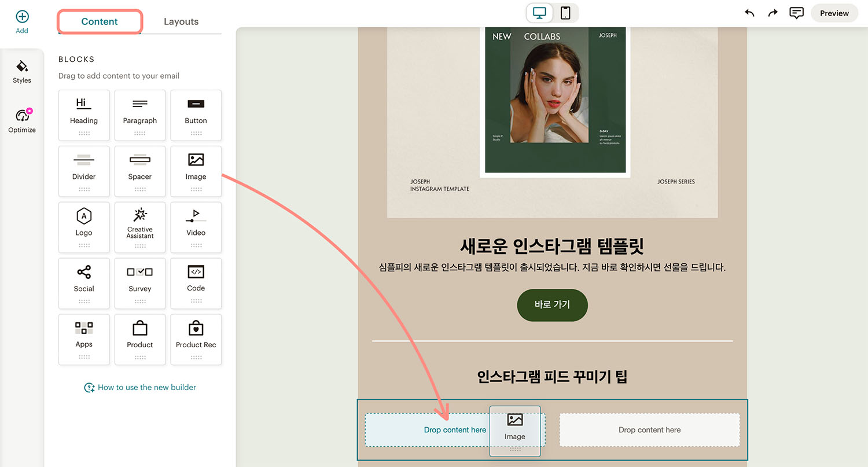868x467 pixels.
Task: Switch to mobile preview mode
Action: coord(565,13)
